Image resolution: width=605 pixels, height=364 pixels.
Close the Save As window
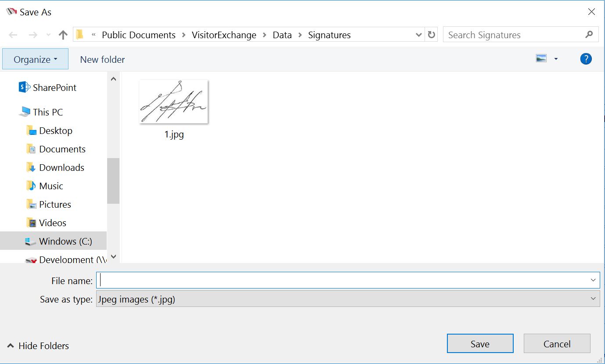click(x=591, y=12)
